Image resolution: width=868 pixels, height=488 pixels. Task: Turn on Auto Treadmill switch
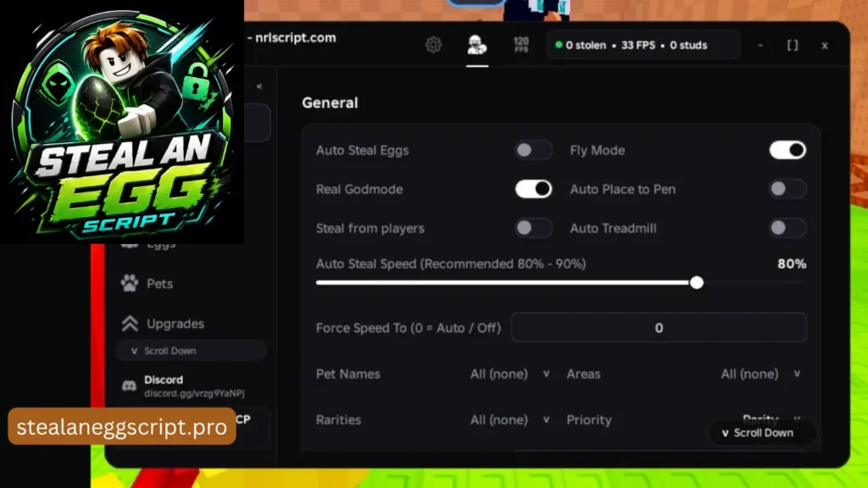(x=787, y=228)
